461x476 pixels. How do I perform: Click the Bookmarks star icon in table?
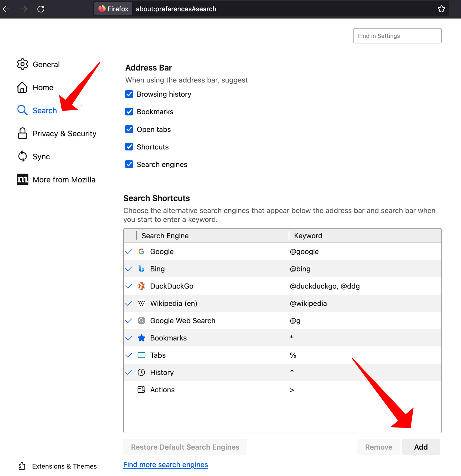[142, 338]
